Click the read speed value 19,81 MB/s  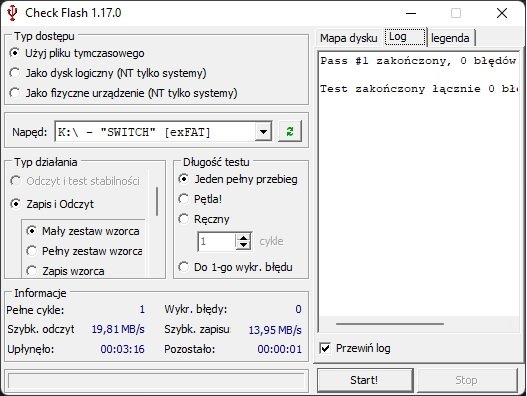118,329
